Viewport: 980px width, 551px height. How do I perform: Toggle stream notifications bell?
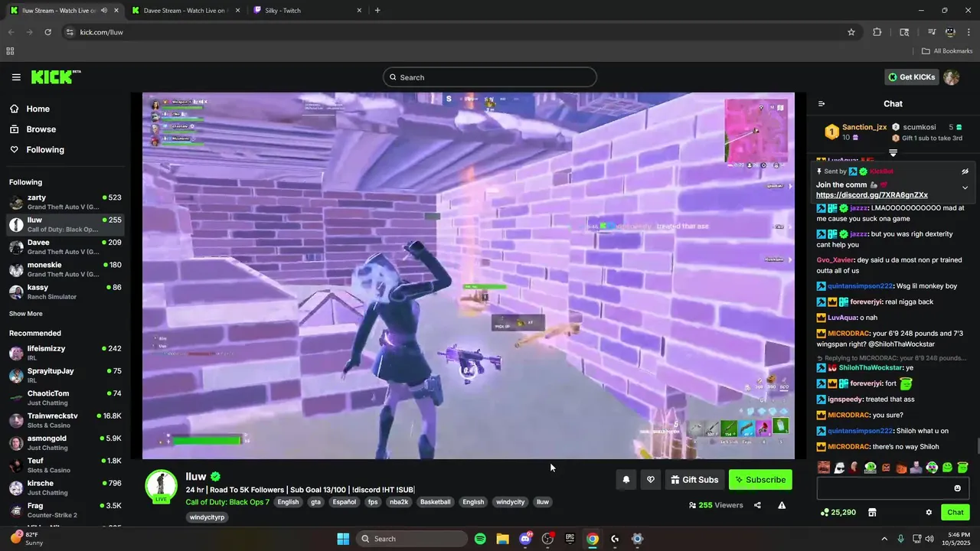tap(626, 480)
